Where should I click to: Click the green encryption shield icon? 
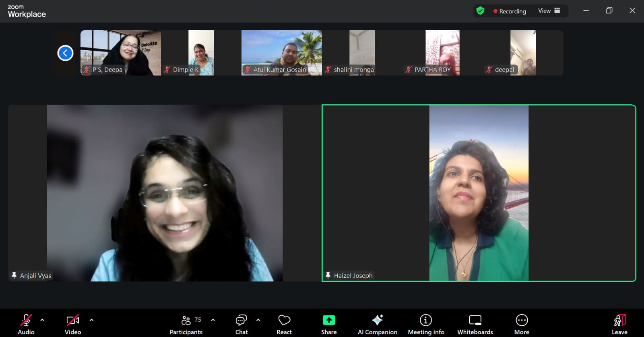[x=480, y=11]
